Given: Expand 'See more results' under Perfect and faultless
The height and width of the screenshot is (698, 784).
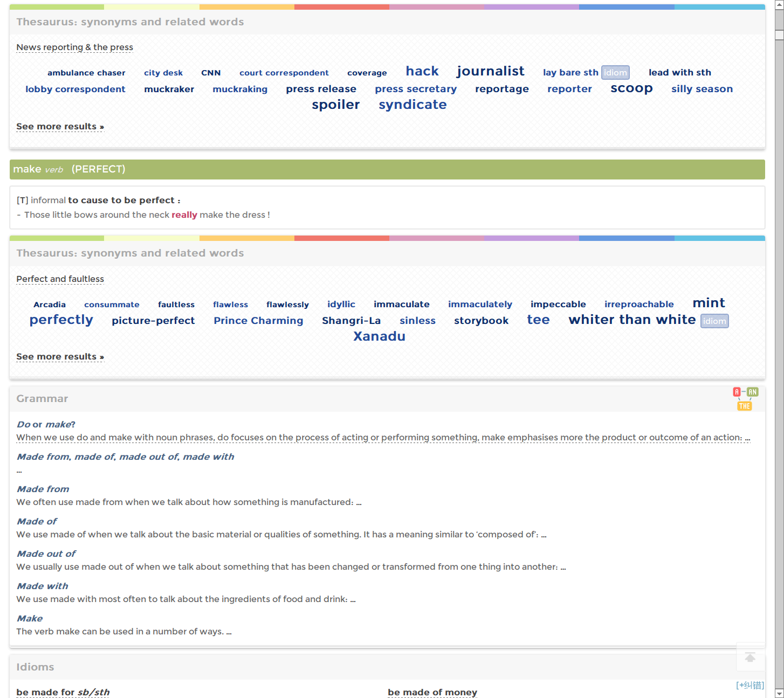Looking at the screenshot, I should pyautogui.click(x=60, y=357).
